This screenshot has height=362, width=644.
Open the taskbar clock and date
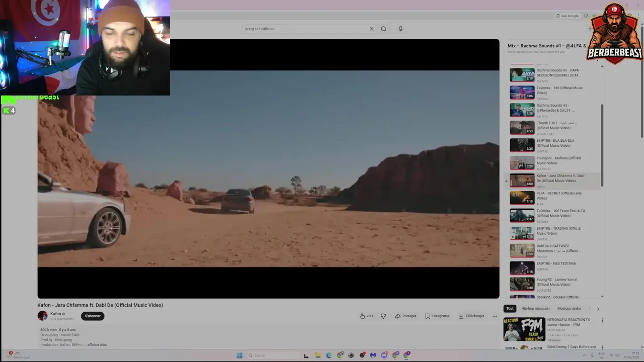click(631, 355)
